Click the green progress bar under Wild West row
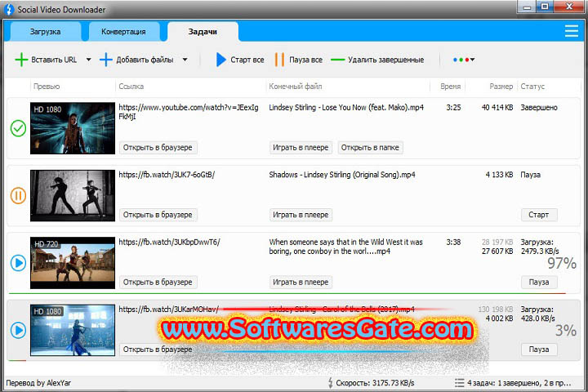 click(x=287, y=293)
